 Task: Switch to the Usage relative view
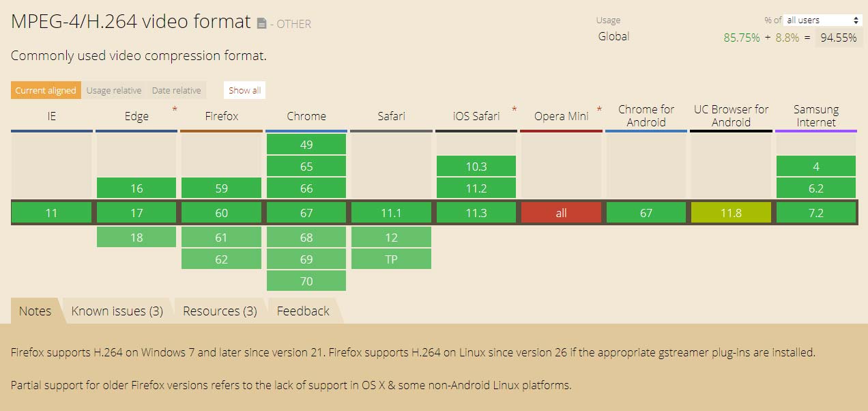(x=114, y=90)
